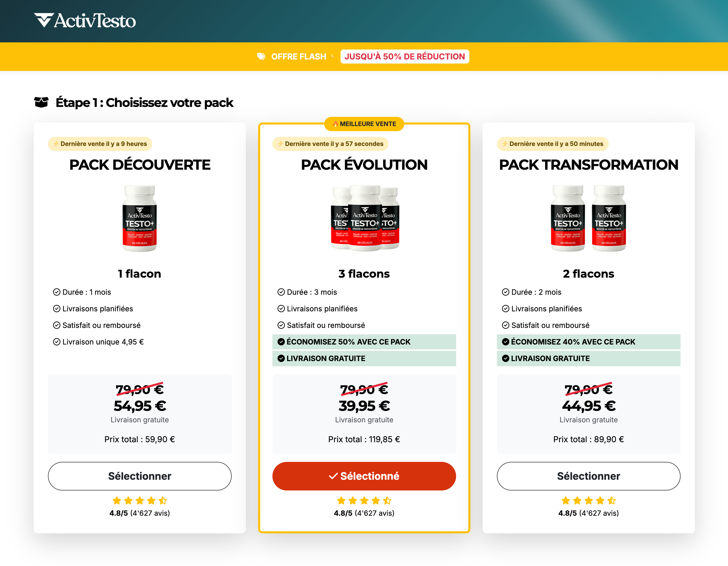Click lightning icon in '9 heures' badge
This screenshot has height=566, width=728.
tap(56, 144)
